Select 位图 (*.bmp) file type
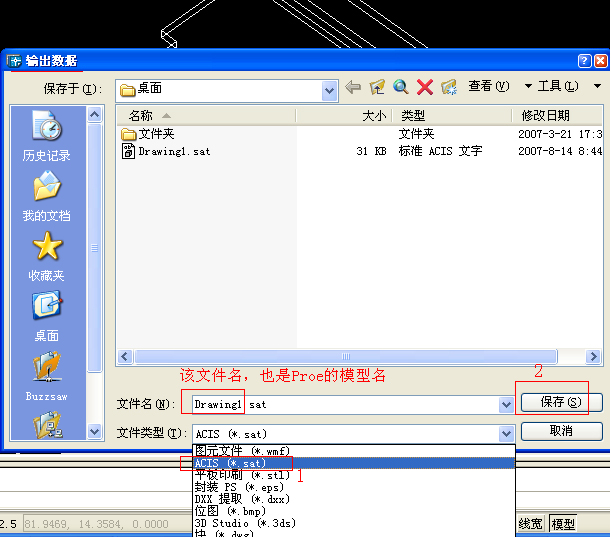The width and height of the screenshot is (611, 537). 354,511
